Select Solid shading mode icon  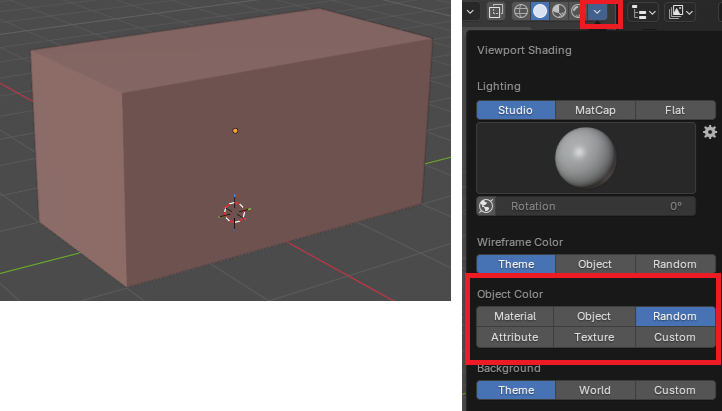click(540, 12)
